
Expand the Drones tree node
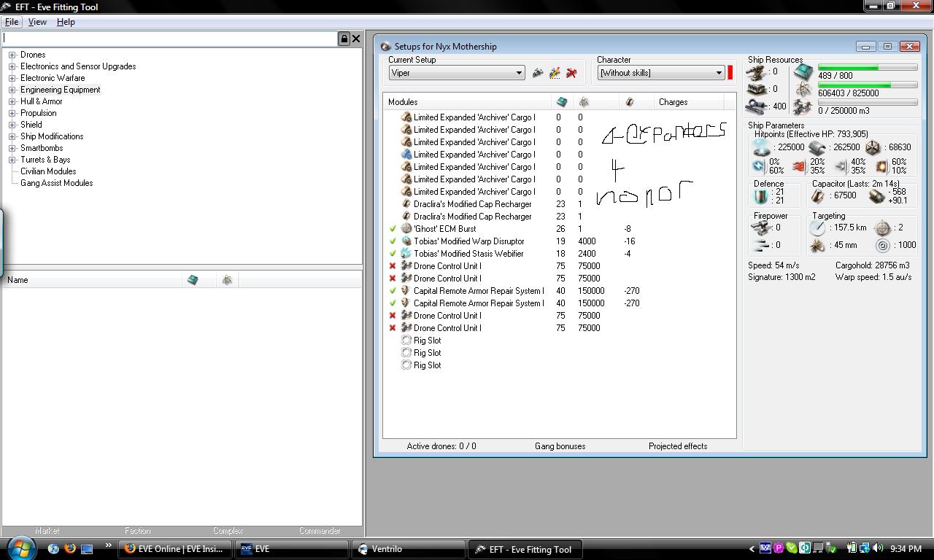12,55
